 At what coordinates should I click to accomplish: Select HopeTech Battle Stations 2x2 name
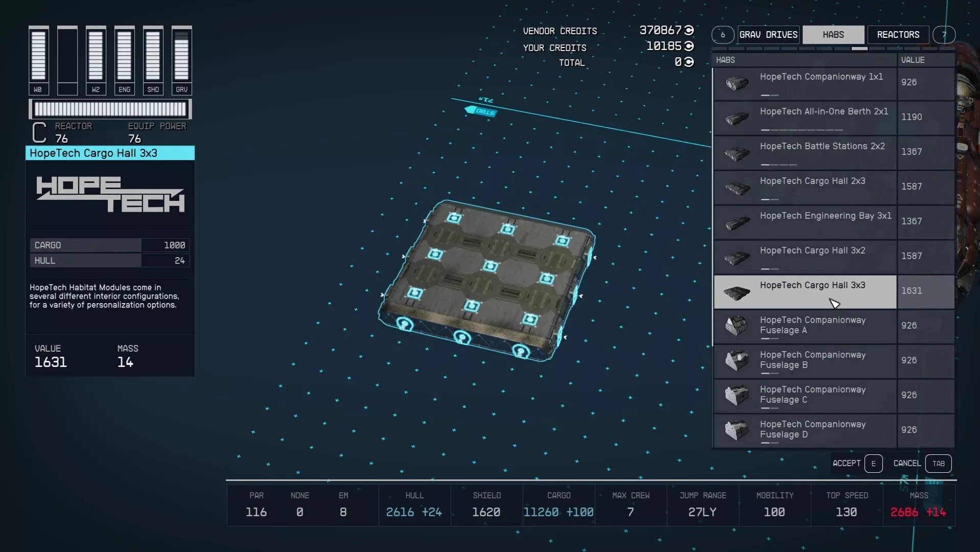[x=822, y=146]
